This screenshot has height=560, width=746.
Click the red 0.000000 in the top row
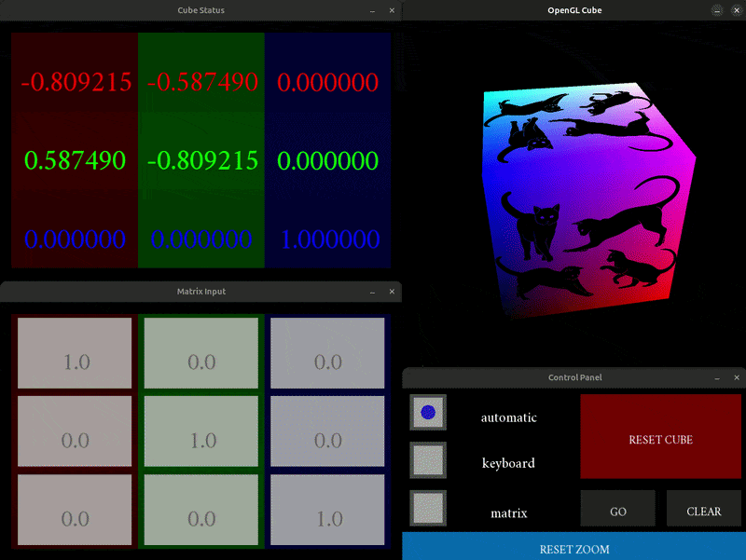328,82
